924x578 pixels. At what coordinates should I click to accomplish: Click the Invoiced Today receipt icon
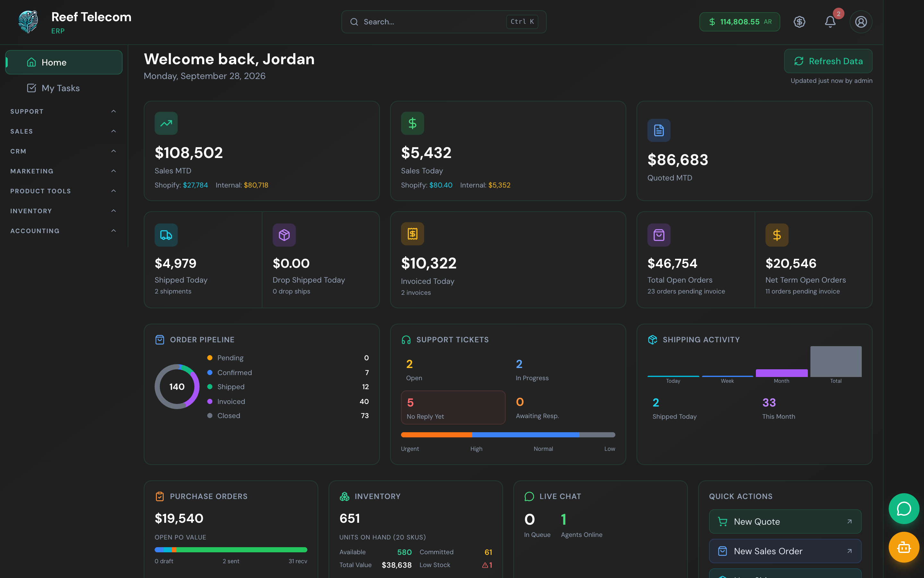coord(412,233)
